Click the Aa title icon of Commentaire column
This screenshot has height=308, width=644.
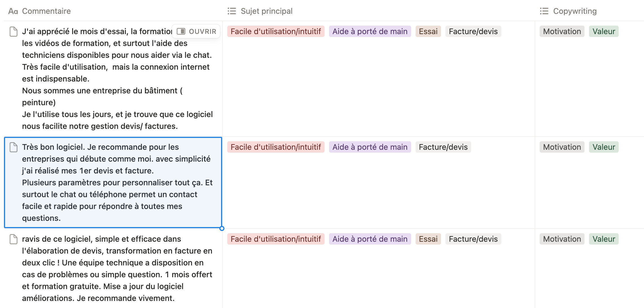13,11
